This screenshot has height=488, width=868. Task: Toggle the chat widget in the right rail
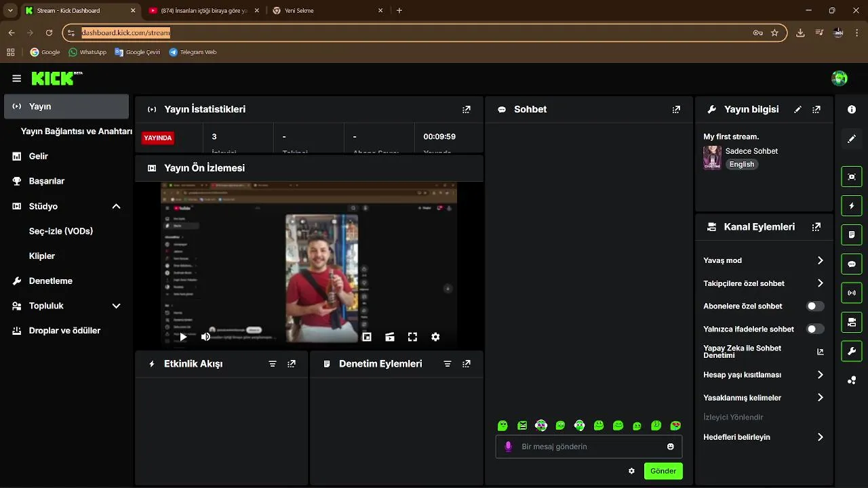tap(852, 264)
